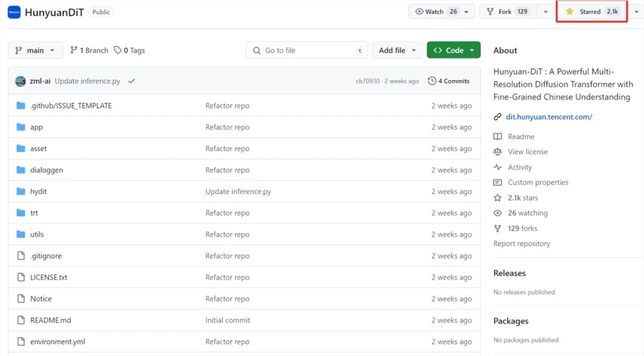Click the eye icon beside 26 watching
The height and width of the screenshot is (356, 644).
coord(497,213)
